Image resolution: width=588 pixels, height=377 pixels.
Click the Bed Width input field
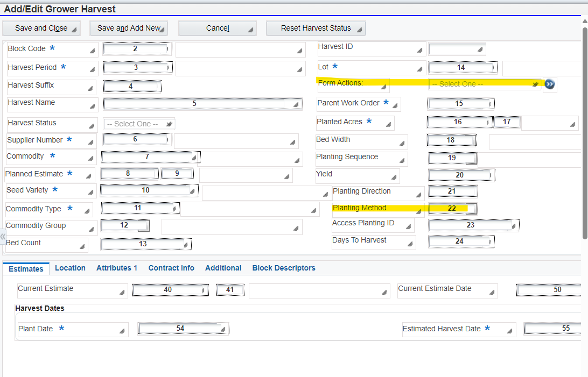coord(451,140)
